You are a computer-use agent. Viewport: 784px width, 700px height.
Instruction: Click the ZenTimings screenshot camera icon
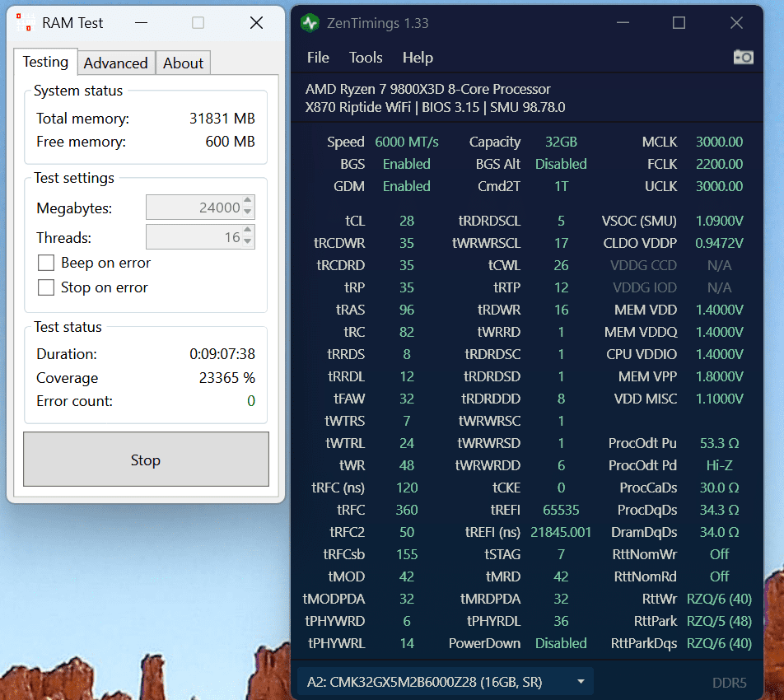click(x=743, y=58)
